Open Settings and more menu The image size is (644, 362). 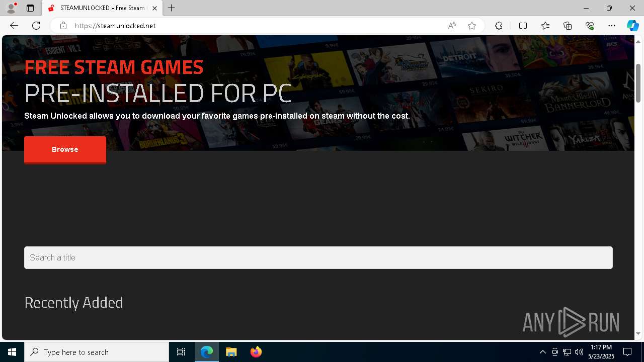612,26
